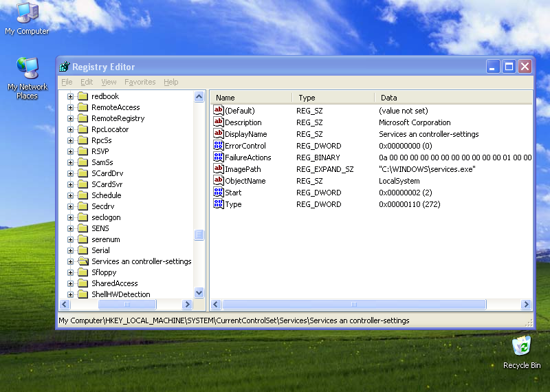This screenshot has width=550, height=392.
Task: Click the tree pane scroll up arrow
Action: (x=199, y=96)
